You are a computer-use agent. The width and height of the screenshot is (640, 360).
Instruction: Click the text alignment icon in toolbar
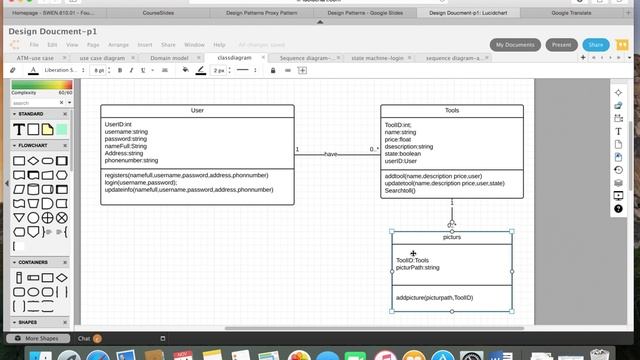tap(165, 70)
